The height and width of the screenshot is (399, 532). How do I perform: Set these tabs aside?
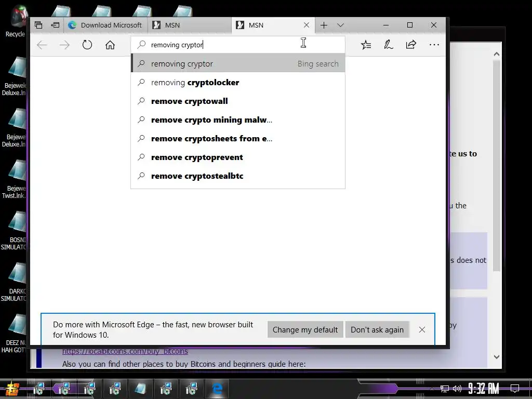55,25
